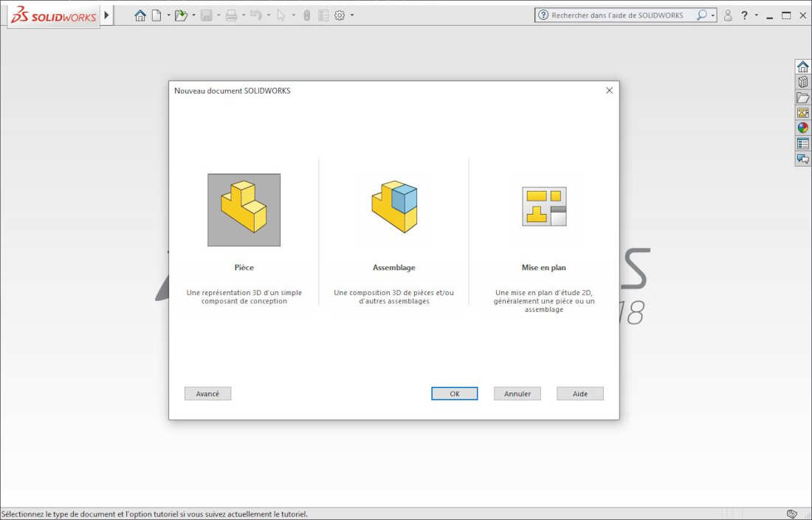Open the Help question mark icon

[745, 15]
